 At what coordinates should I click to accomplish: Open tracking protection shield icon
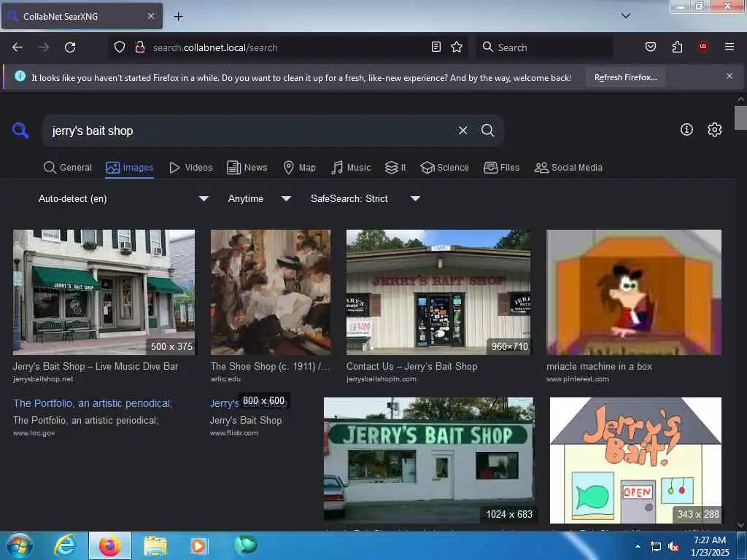pos(120,47)
